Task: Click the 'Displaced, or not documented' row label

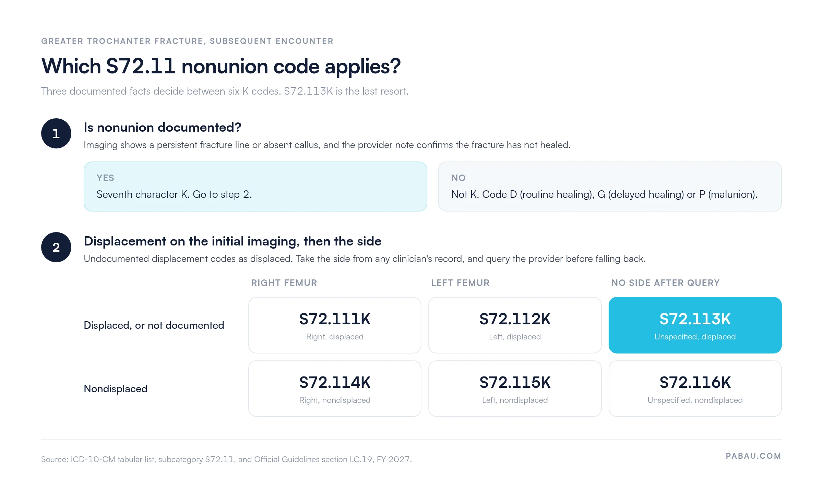Action: click(x=154, y=325)
